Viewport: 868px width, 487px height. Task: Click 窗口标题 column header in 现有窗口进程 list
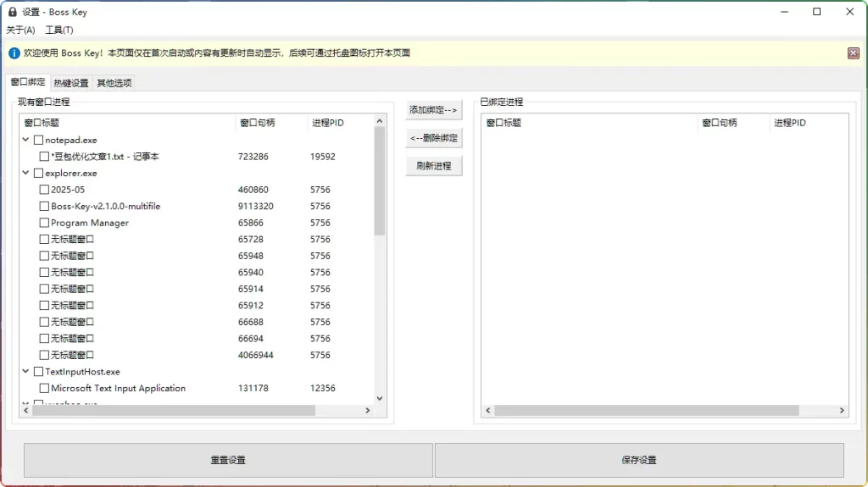pyautogui.click(x=127, y=123)
